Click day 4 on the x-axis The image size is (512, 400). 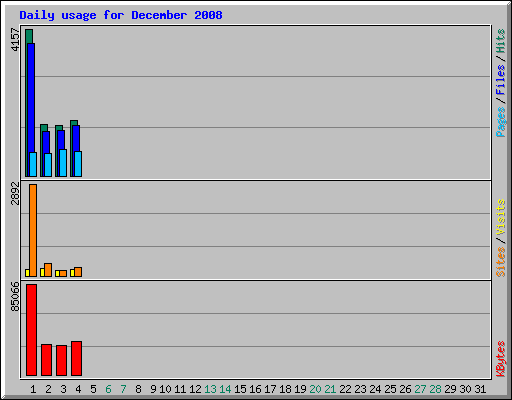(78, 389)
